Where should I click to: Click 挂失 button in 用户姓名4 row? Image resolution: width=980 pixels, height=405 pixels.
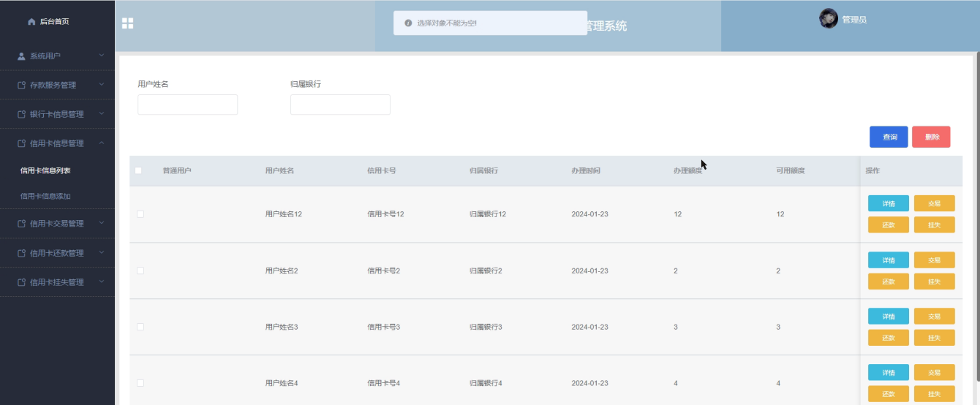pos(935,394)
